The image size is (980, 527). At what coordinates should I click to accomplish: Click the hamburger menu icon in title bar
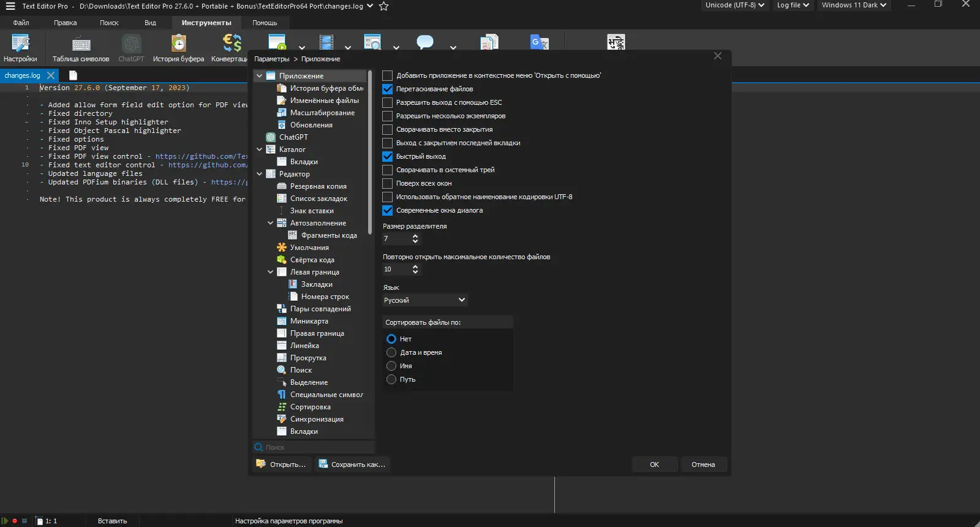click(10, 6)
